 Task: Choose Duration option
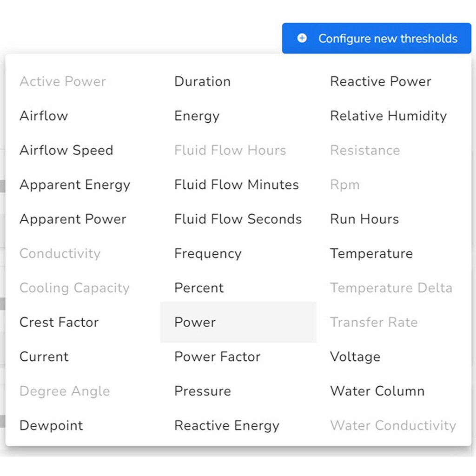click(x=203, y=82)
